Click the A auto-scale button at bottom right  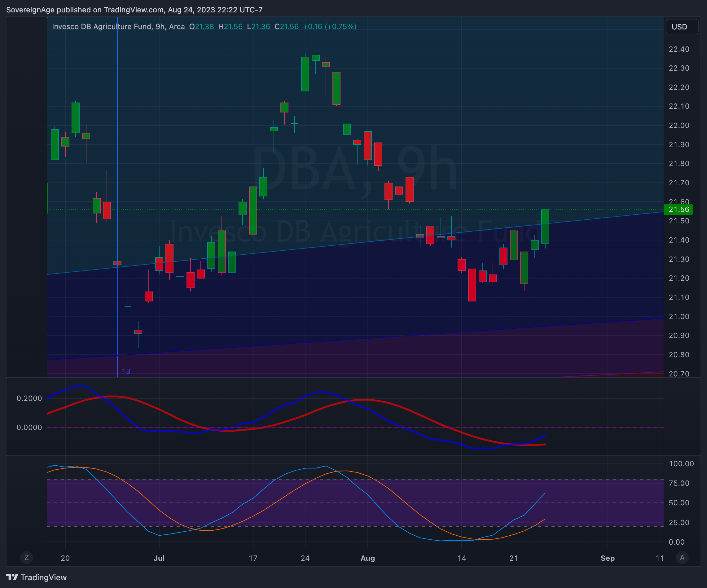(x=682, y=557)
